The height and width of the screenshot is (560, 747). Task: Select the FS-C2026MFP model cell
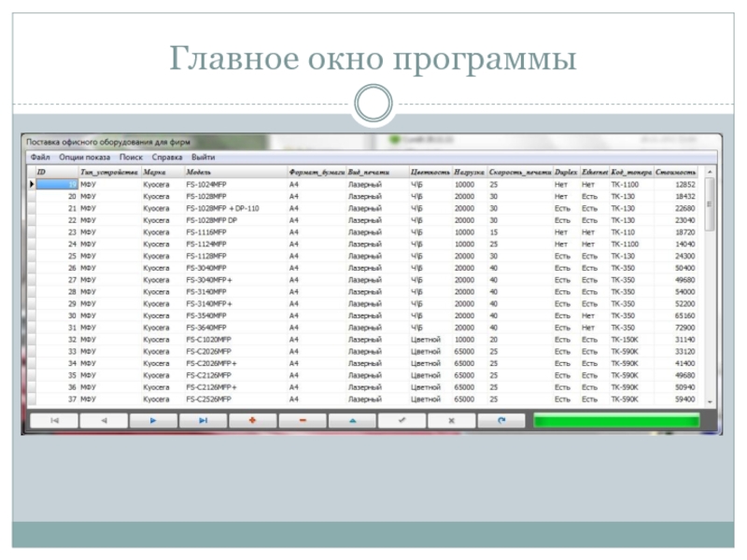pos(207,351)
